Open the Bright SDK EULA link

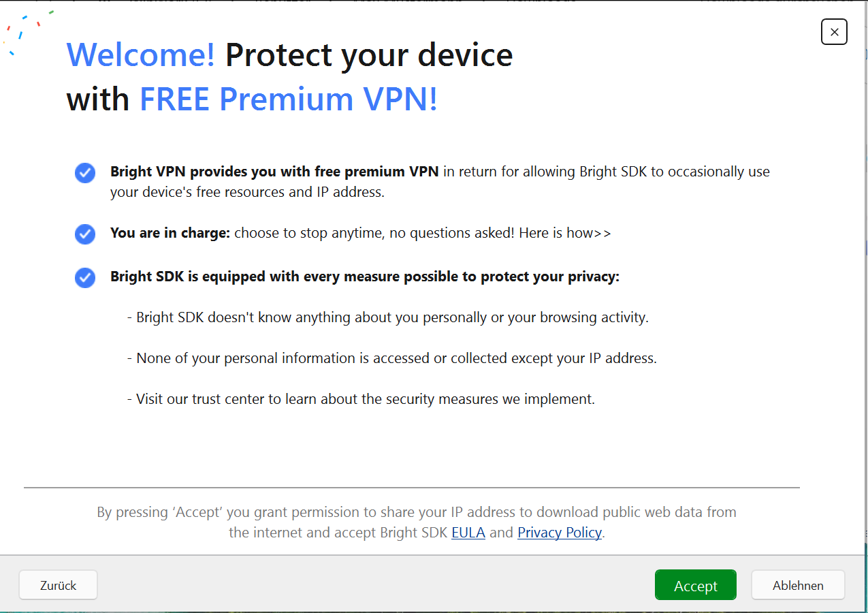pyautogui.click(x=468, y=532)
